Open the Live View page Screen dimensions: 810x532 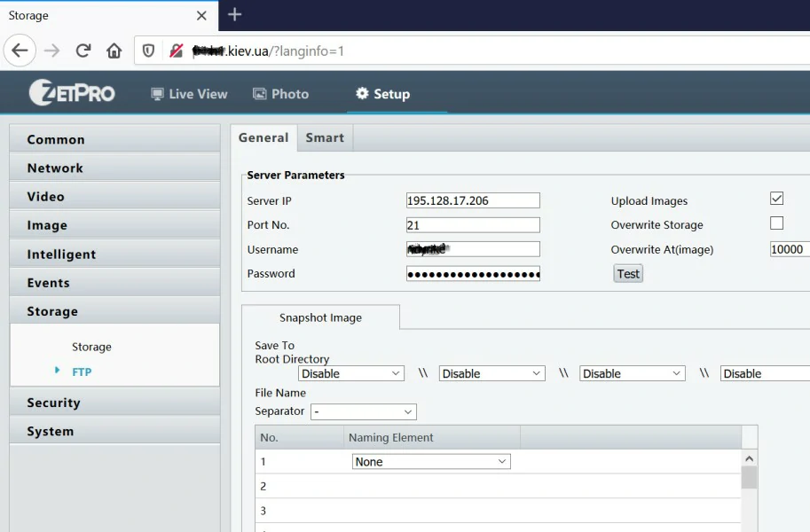coord(189,94)
